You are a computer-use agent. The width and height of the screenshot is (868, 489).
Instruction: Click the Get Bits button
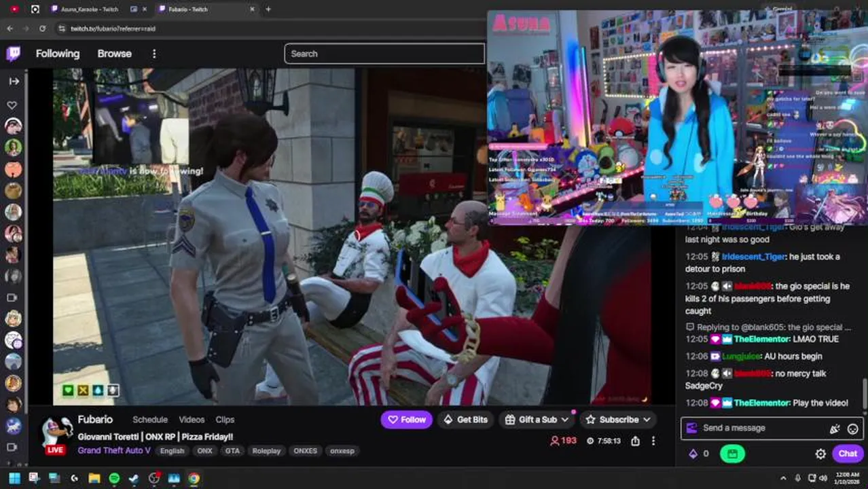pyautogui.click(x=465, y=420)
